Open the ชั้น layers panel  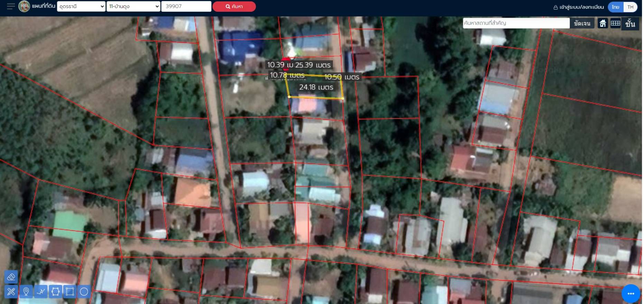click(630, 23)
